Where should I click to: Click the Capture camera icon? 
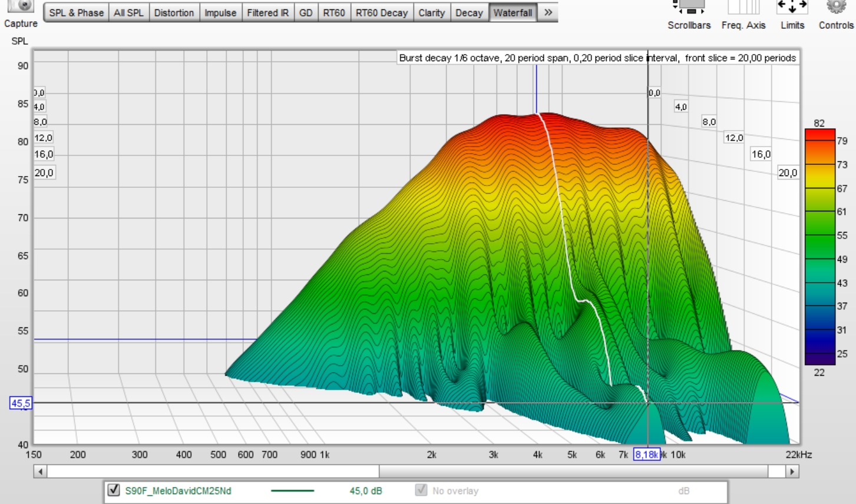pos(20,5)
